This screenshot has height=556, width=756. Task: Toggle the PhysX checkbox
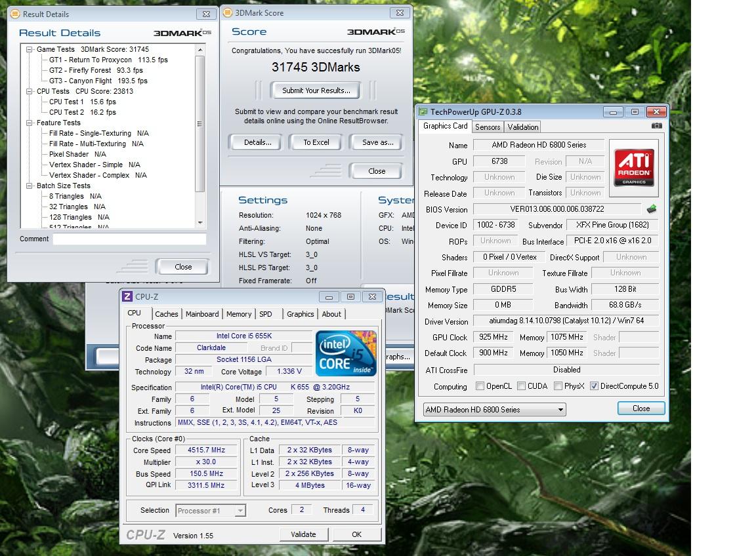pyautogui.click(x=558, y=386)
